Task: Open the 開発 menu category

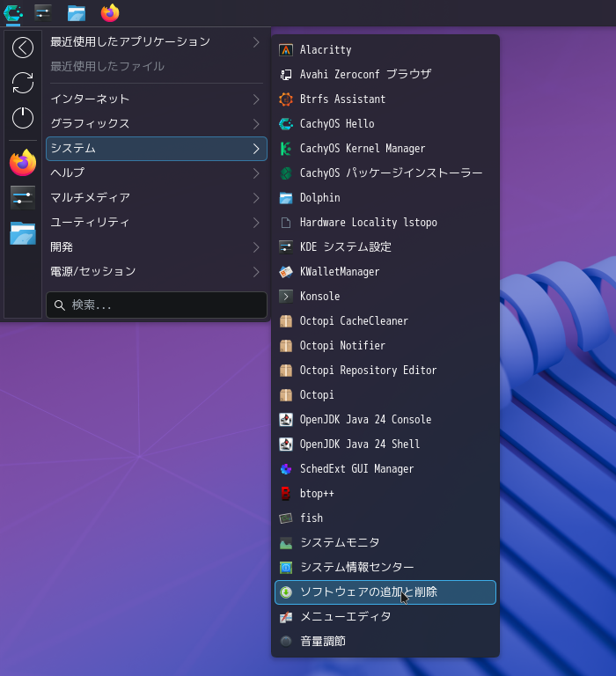Action: coord(157,247)
